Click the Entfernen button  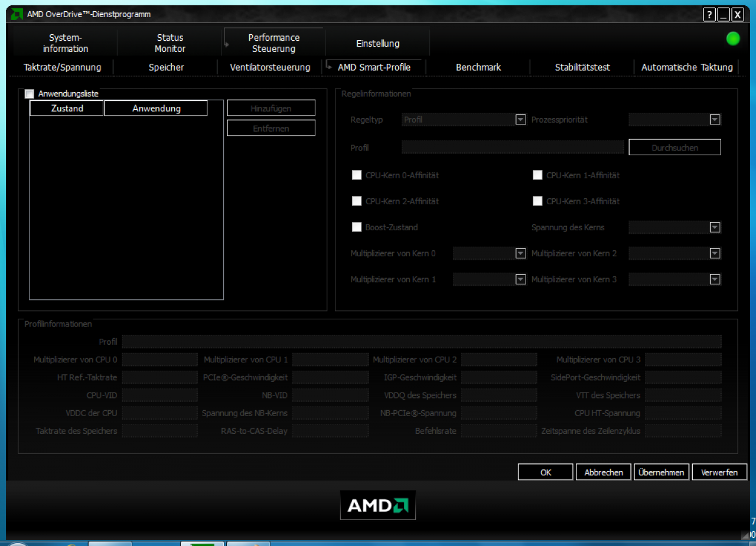click(x=271, y=128)
